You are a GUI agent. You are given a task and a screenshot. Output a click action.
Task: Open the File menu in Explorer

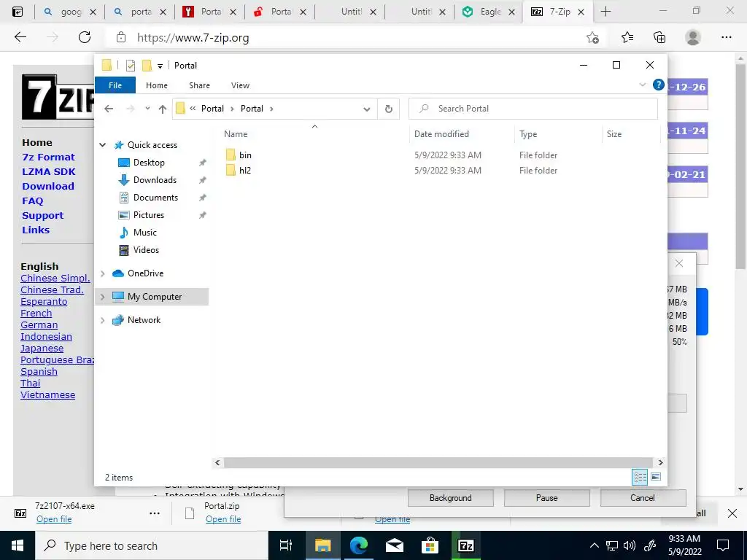[115, 85]
